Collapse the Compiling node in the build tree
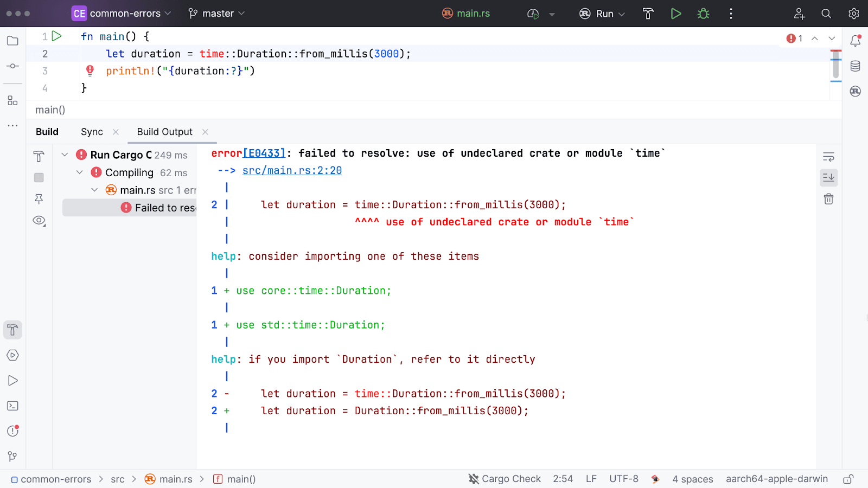Image resolution: width=868 pixels, height=488 pixels. 79,172
